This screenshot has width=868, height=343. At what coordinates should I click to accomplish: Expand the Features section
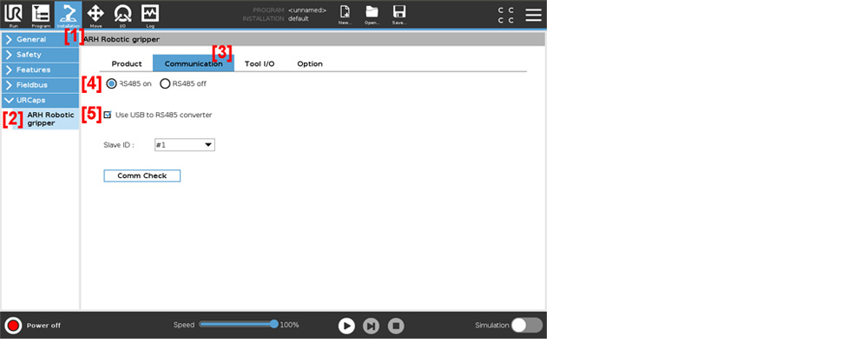point(40,69)
